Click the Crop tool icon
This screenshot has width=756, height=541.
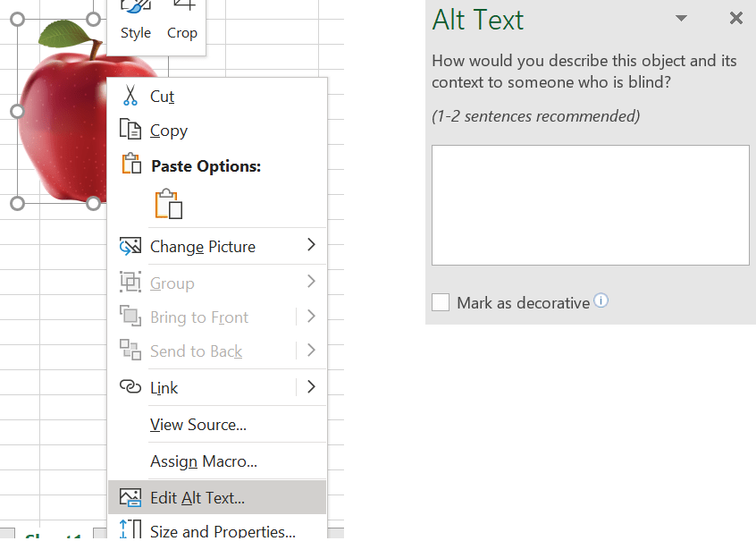point(182,7)
